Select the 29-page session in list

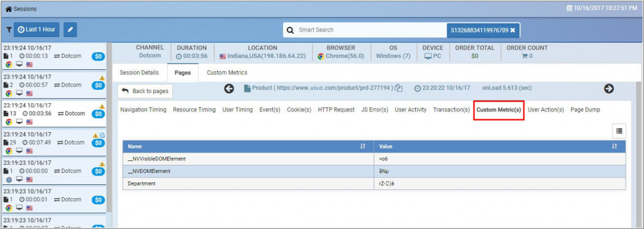53,142
